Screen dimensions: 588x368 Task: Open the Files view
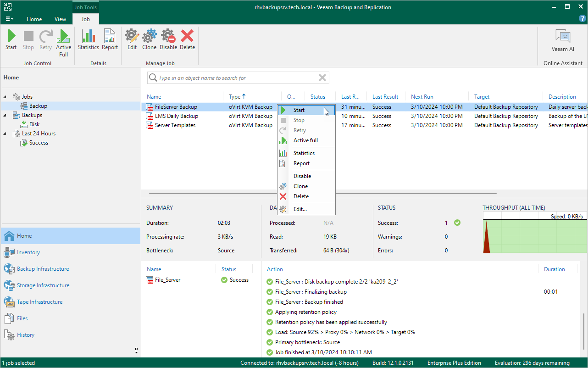71,318
